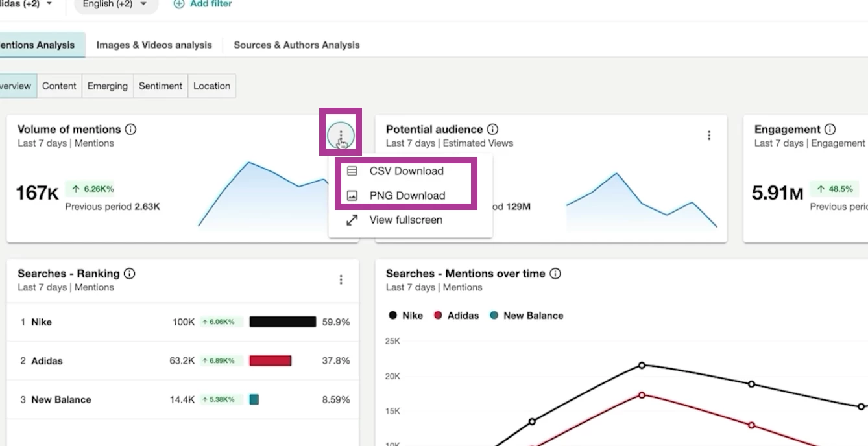This screenshot has width=868, height=446.
Task: Click info icon beside Volume of mentions
Action: 130,129
